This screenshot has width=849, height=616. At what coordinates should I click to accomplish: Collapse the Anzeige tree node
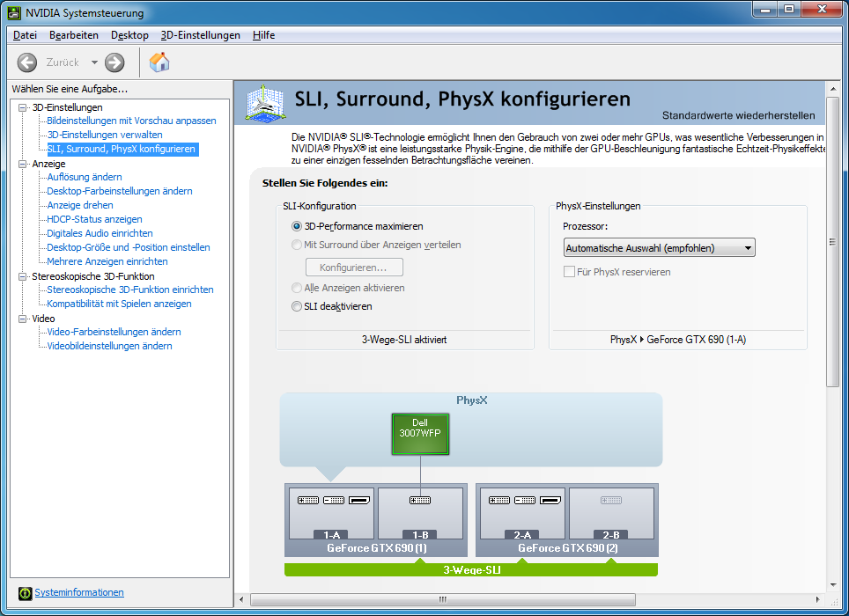pos(23,164)
